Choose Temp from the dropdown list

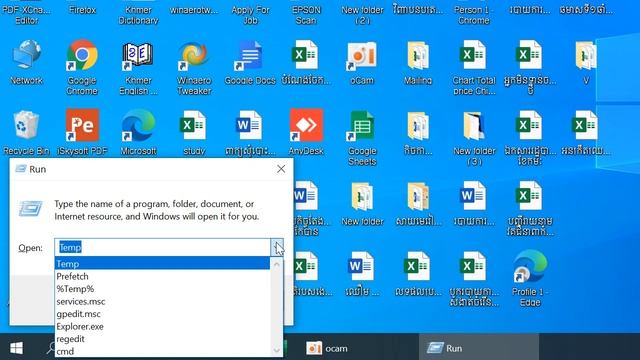[x=162, y=264]
